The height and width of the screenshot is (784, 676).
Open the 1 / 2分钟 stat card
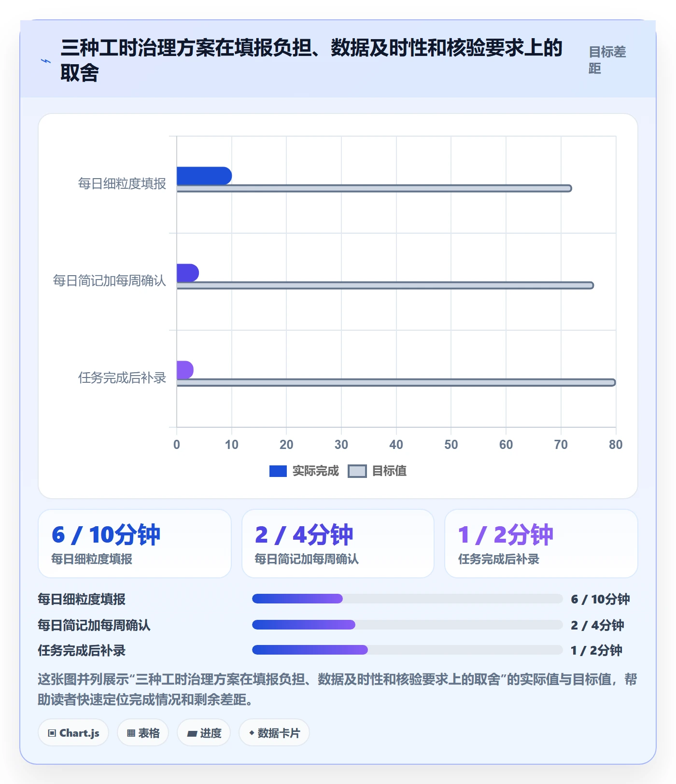click(541, 544)
